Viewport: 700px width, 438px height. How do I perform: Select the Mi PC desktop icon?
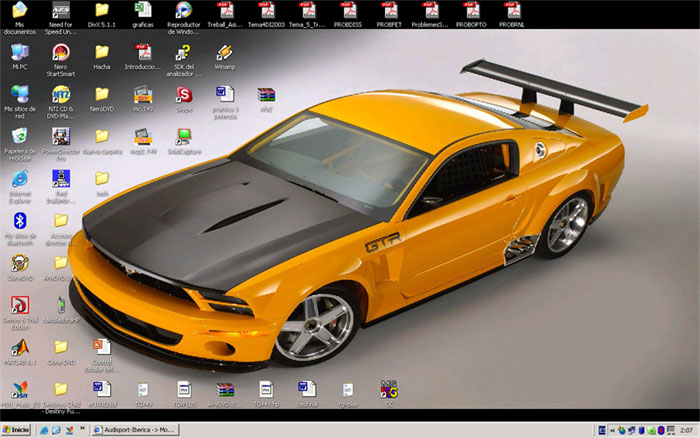[x=20, y=53]
